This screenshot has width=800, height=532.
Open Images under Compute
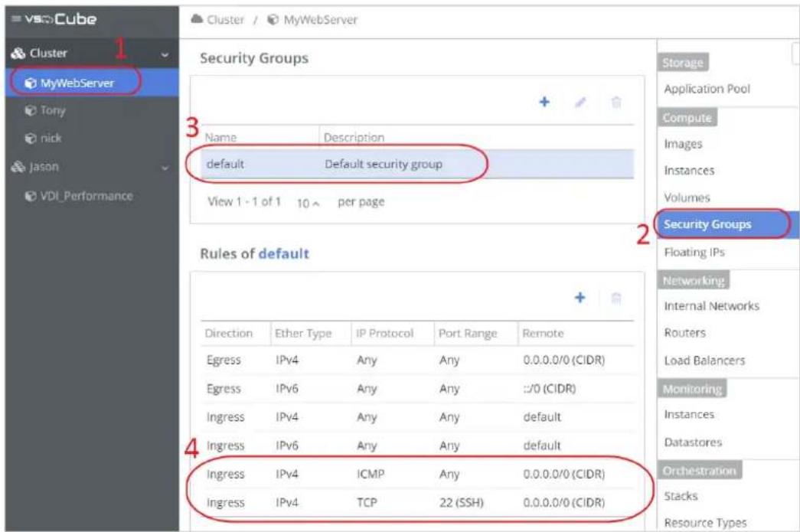pos(683,145)
